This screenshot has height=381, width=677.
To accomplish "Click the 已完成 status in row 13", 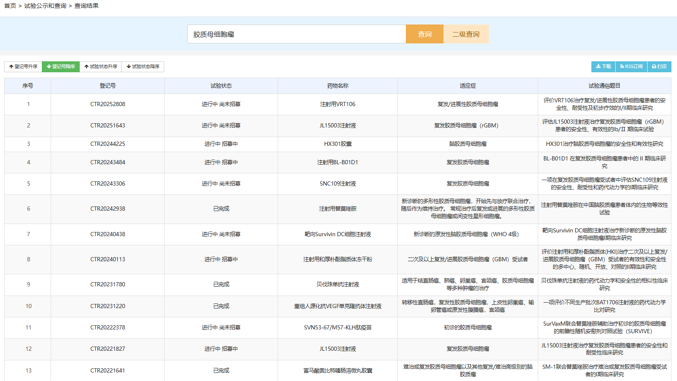I will click(x=221, y=371).
